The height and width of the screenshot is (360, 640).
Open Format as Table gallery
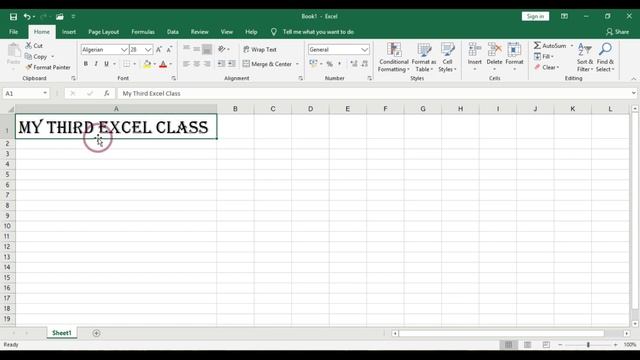pos(424,58)
